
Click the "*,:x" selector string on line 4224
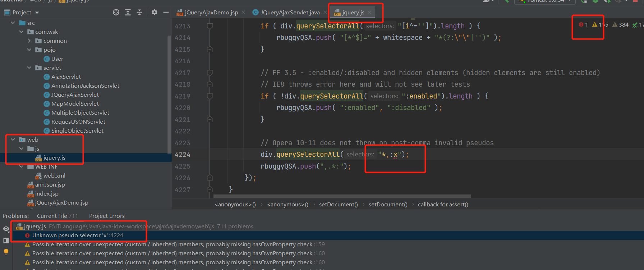[x=389, y=155]
